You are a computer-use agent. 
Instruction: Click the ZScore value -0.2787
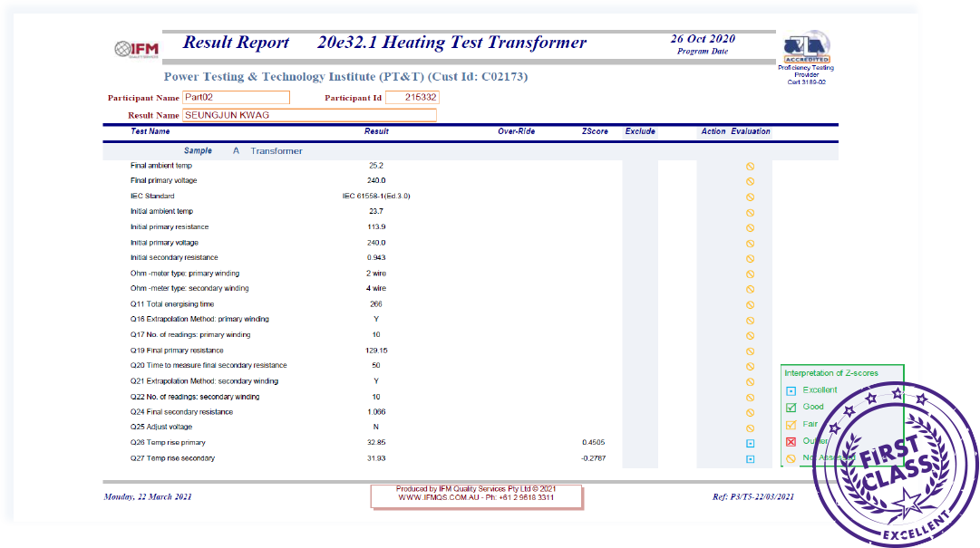pyautogui.click(x=593, y=458)
